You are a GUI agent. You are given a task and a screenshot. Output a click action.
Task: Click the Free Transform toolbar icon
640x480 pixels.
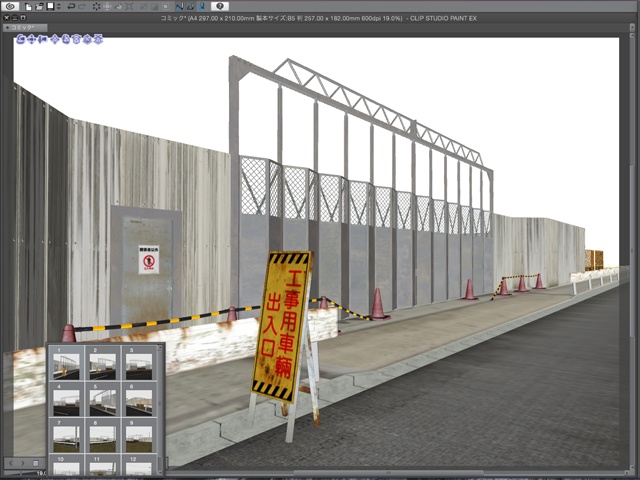coord(129,6)
